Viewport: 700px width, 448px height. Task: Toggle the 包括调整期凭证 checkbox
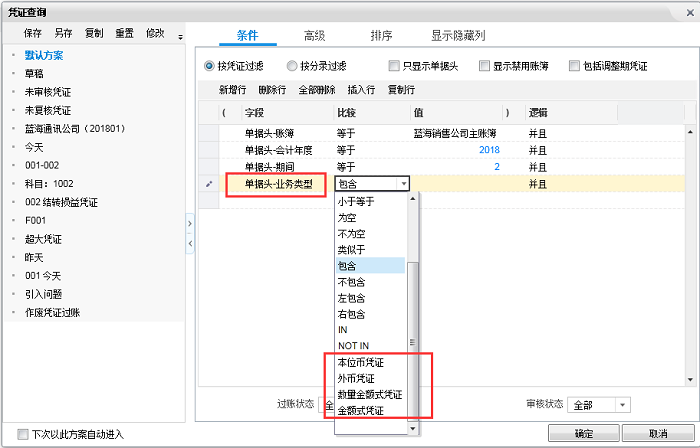coord(574,66)
